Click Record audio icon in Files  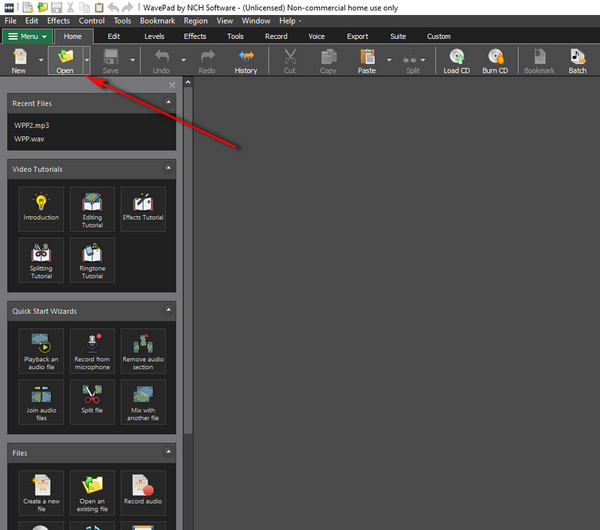[x=143, y=493]
